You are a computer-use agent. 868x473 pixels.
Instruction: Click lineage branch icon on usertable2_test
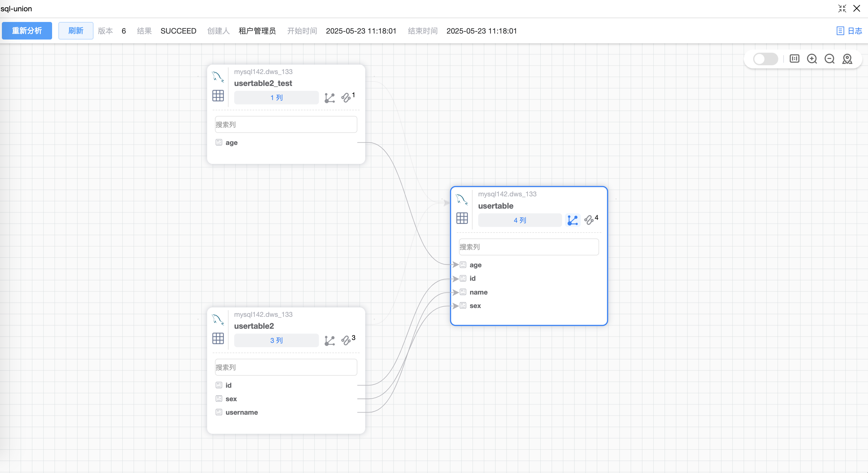(x=329, y=98)
